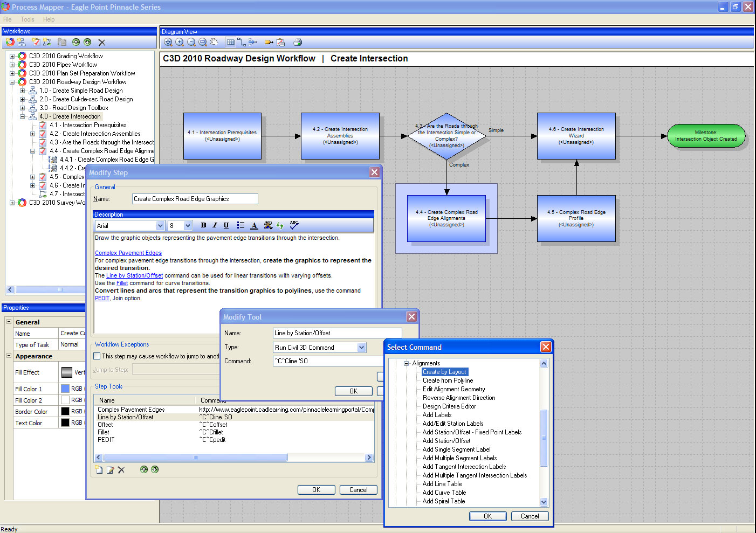Apply italic formatting in Description toolbar

pos(215,225)
